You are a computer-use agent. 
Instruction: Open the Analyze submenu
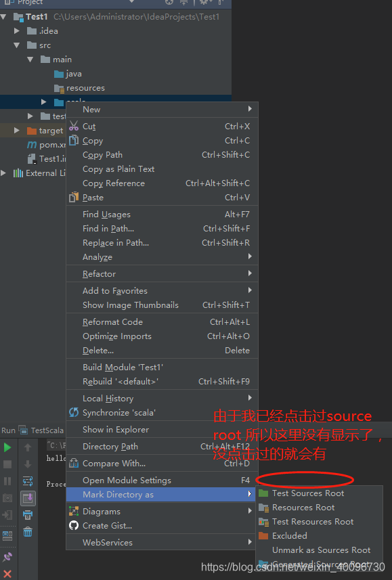(162, 256)
